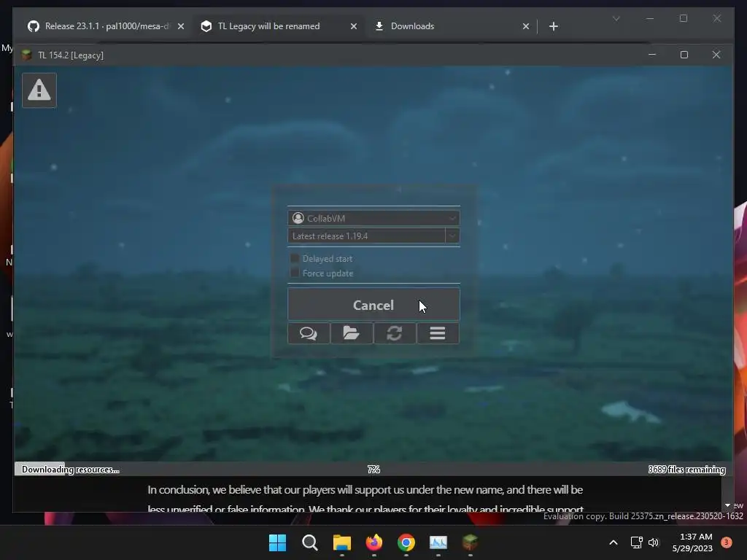
Task: Cancel the resource download
Action: click(373, 304)
